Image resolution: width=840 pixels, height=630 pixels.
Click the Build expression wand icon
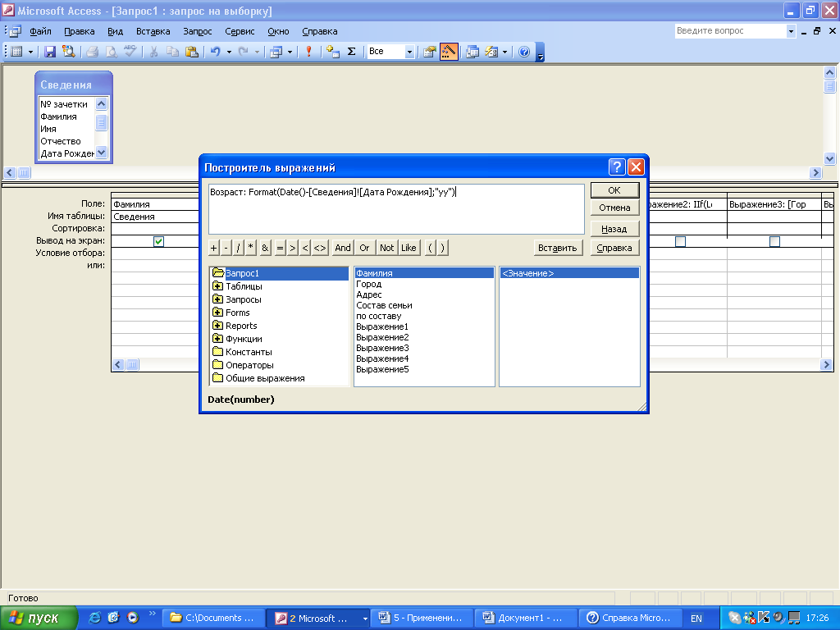pos(449,52)
